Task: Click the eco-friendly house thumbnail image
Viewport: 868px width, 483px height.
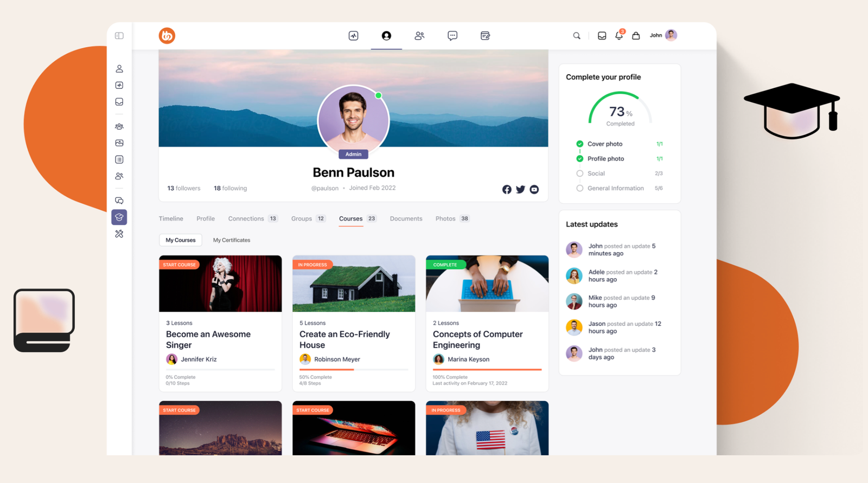Action: (354, 284)
